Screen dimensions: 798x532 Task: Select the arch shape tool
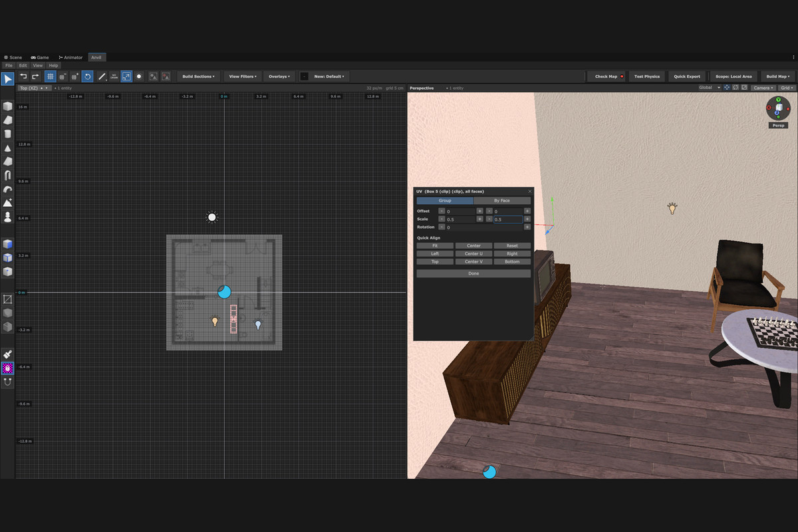tap(7, 176)
